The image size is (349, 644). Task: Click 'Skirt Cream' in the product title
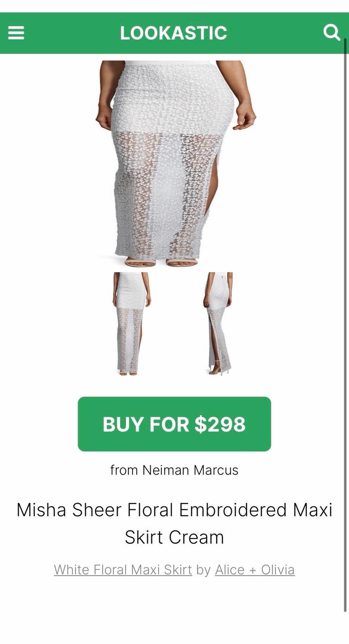(174, 537)
